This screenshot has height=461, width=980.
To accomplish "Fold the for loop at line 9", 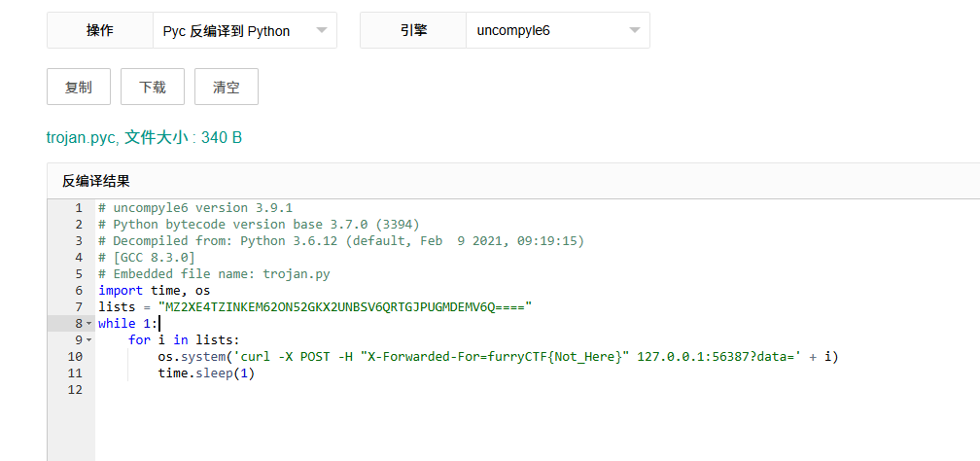I will pos(89,339).
